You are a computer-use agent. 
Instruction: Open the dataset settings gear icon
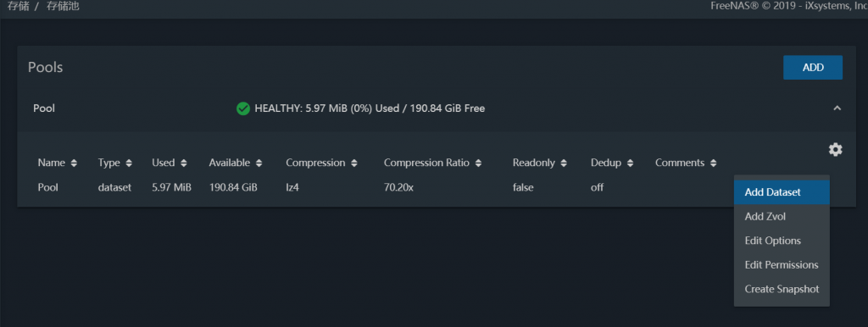coord(835,149)
